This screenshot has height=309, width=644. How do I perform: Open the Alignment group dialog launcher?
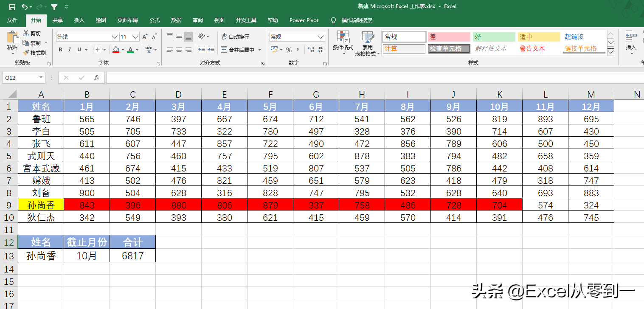[x=263, y=63]
